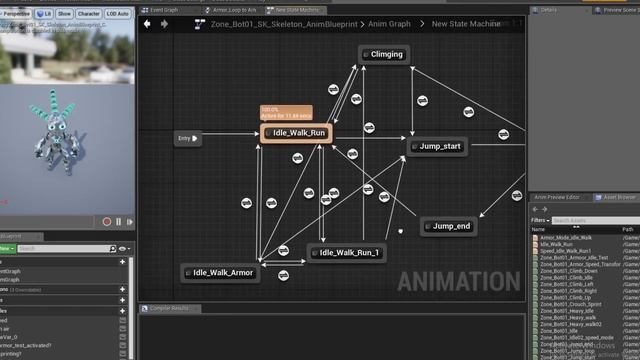
Task: Sort assets by the Path column header
Action: point(628,229)
